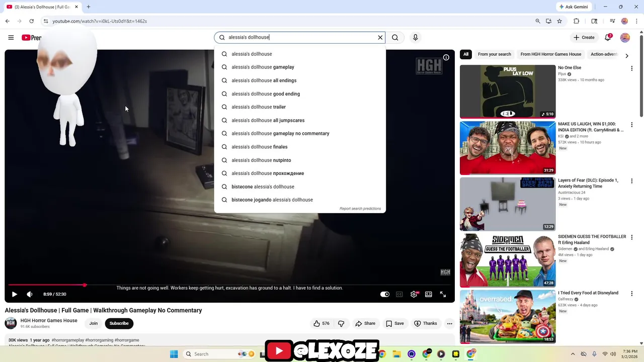This screenshot has width=644, height=362.
Task: Open File Explorer on the taskbar
Action: pos(396,354)
